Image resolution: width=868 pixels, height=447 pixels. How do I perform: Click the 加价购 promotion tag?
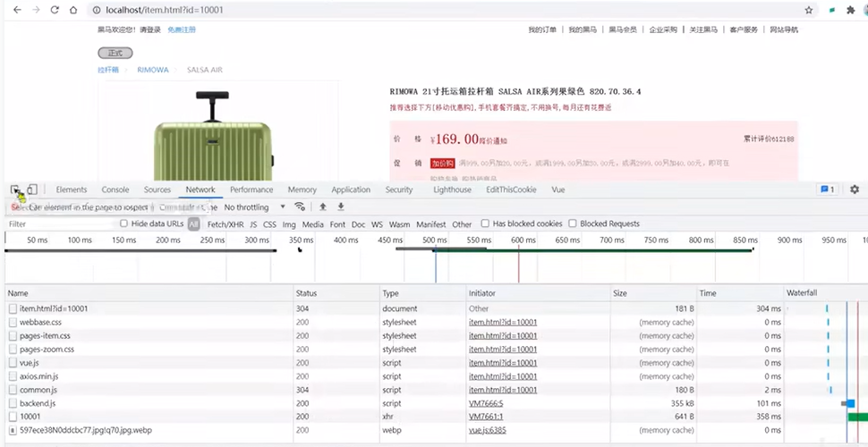pos(443,164)
